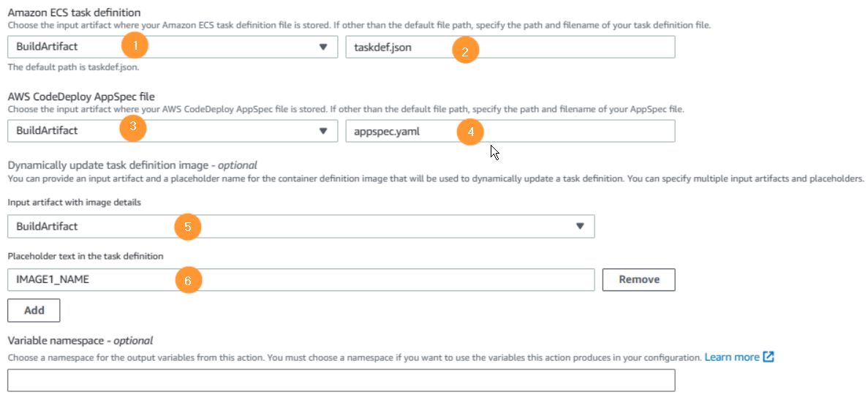Viewport: 868px width, 395px height.
Task: Click arrow of AppSpec BuildArtifact dropdown
Action: click(323, 131)
